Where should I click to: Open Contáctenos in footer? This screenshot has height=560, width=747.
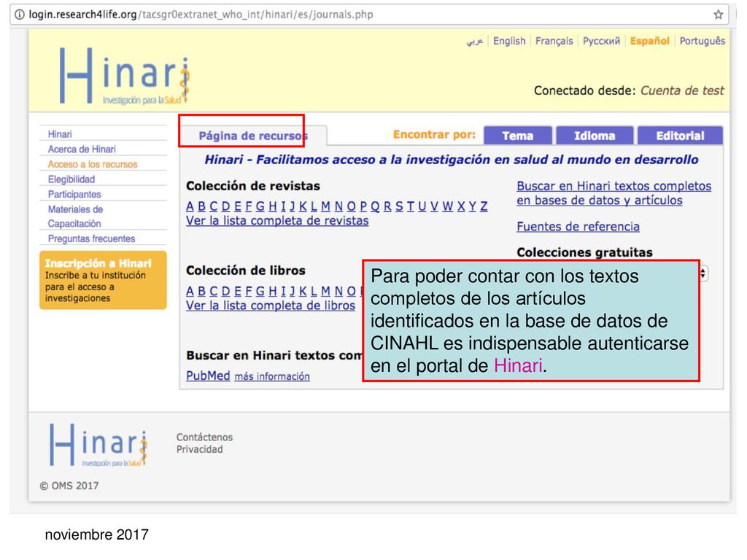pyautogui.click(x=204, y=437)
